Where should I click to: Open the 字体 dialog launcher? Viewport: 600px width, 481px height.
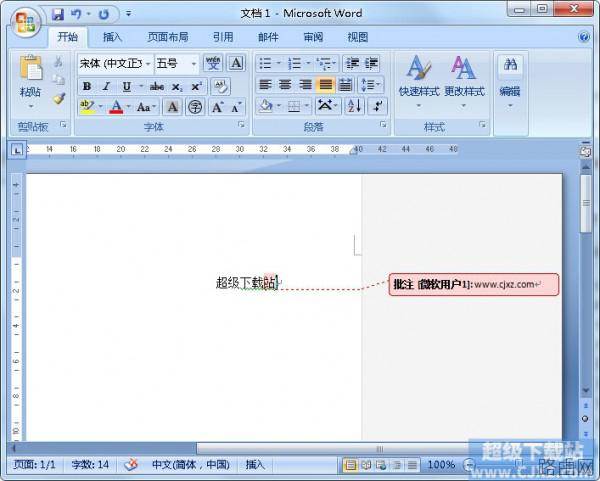pyautogui.click(x=241, y=124)
